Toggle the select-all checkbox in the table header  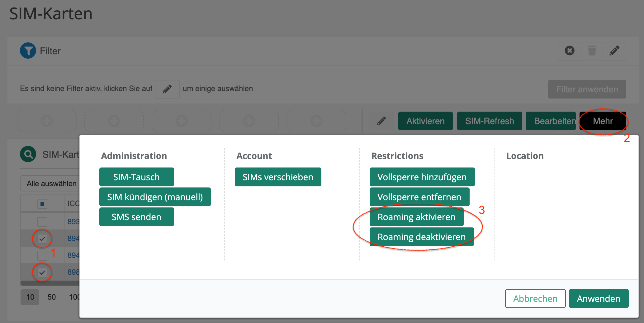pos(42,203)
